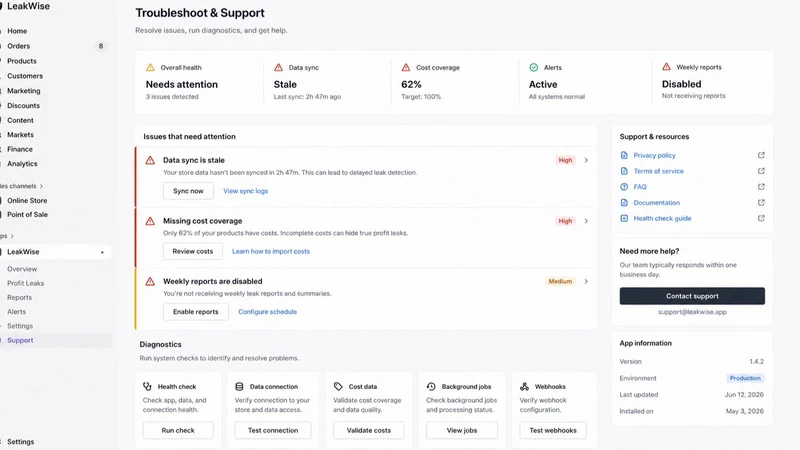
Task: Open bottom Settings in sidebar
Action: 20,442
